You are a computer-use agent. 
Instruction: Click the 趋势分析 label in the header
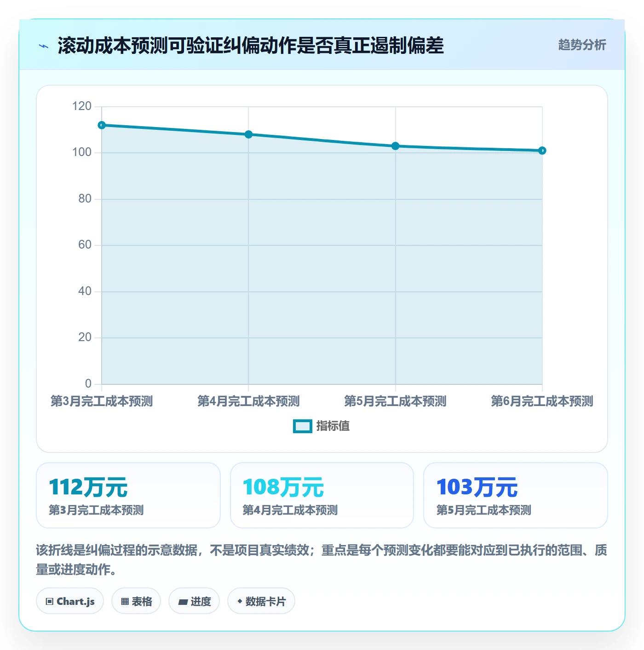coord(582,45)
